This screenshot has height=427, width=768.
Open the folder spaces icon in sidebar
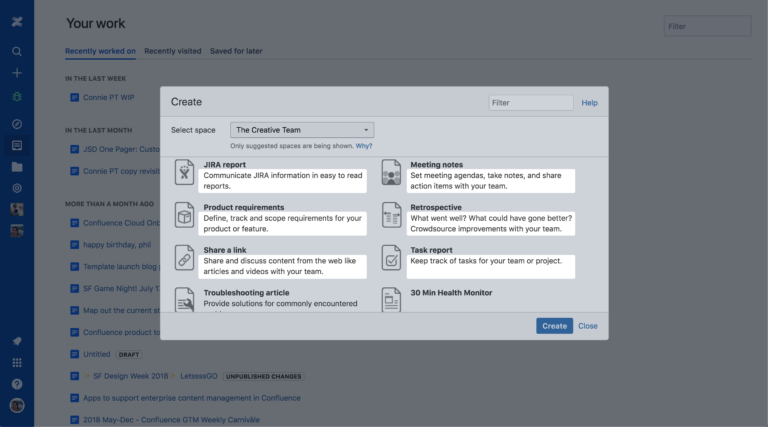[x=17, y=167]
